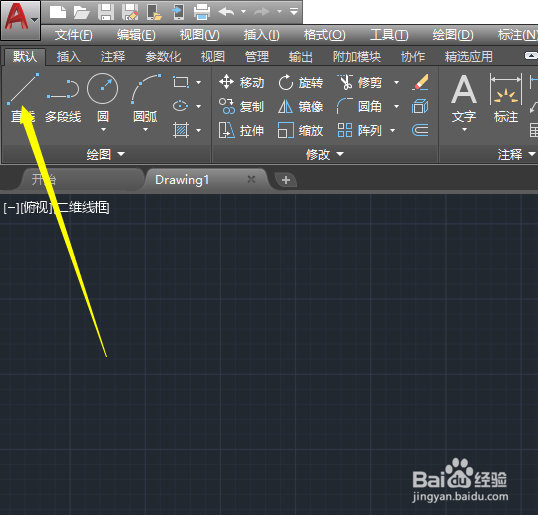This screenshot has width=538, height=515.
Task: Select the Circle (圆) tool
Action: pyautogui.click(x=103, y=98)
